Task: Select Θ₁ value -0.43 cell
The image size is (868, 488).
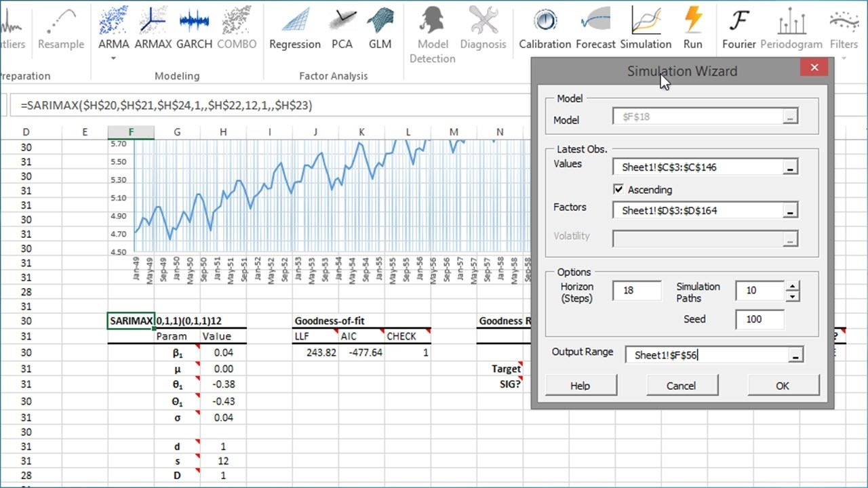Action: (223, 401)
